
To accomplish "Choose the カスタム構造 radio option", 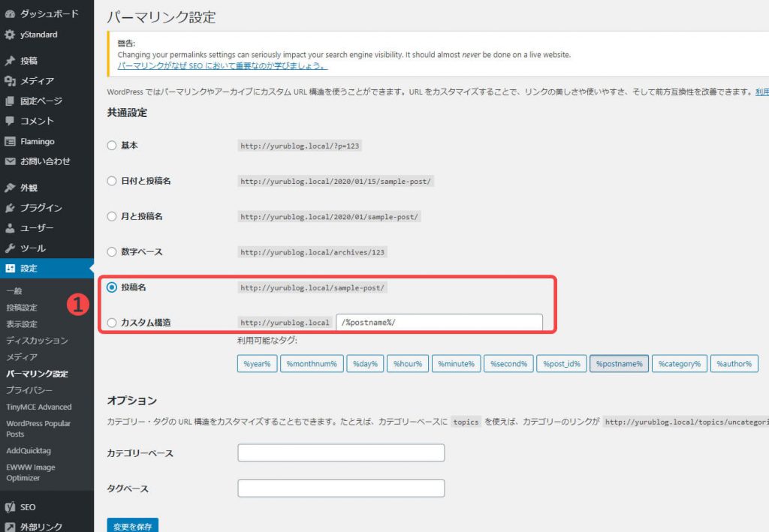I will click(112, 323).
